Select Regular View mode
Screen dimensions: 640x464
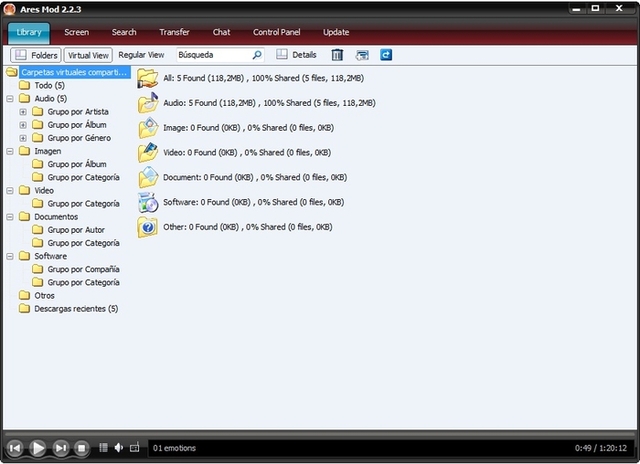pyautogui.click(x=141, y=55)
